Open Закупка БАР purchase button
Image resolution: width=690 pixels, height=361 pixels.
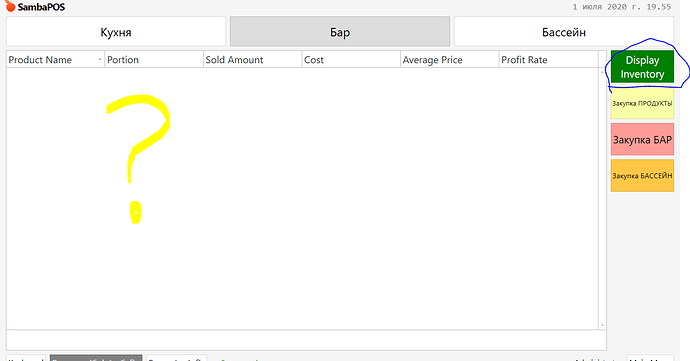coord(642,140)
